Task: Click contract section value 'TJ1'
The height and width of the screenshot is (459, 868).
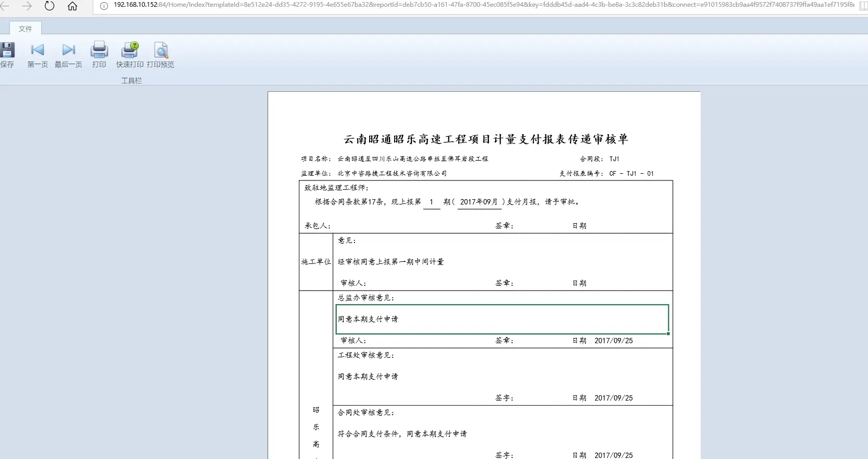Action: click(615, 159)
